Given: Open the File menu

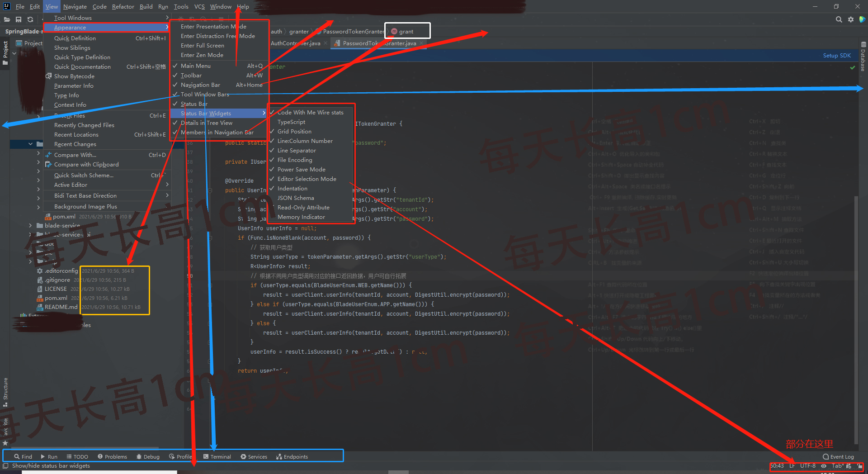Looking at the screenshot, I should point(20,7).
